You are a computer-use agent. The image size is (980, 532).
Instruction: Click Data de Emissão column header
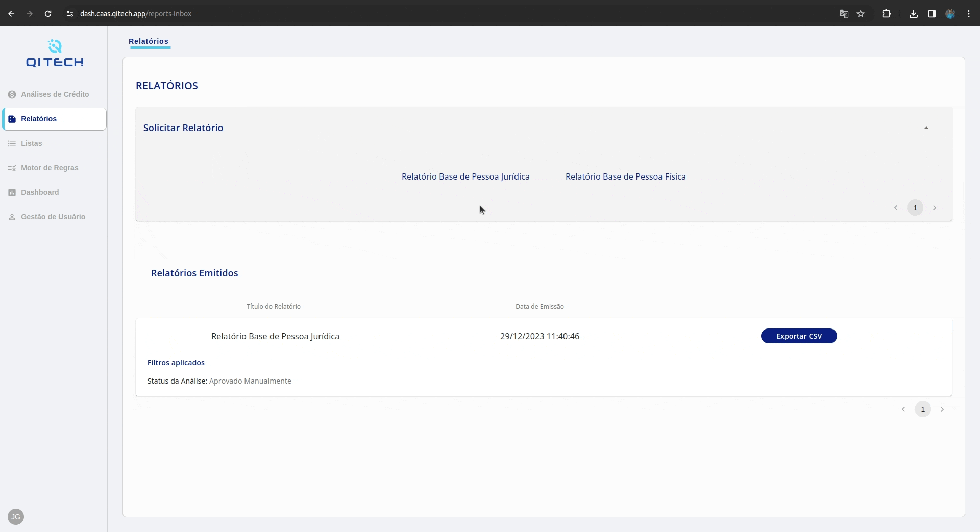click(x=540, y=307)
